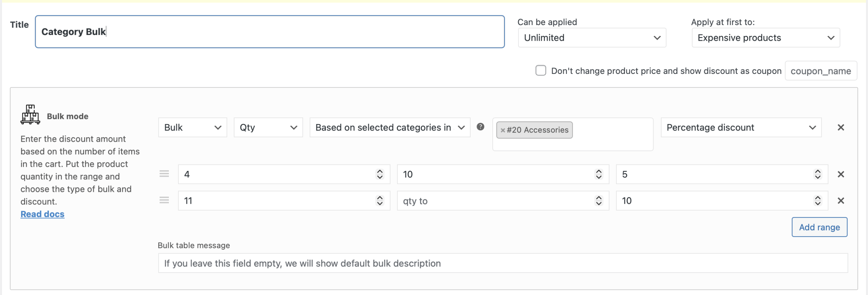This screenshot has height=295, width=868.
Task: Click the coupon_name text field
Action: (821, 71)
